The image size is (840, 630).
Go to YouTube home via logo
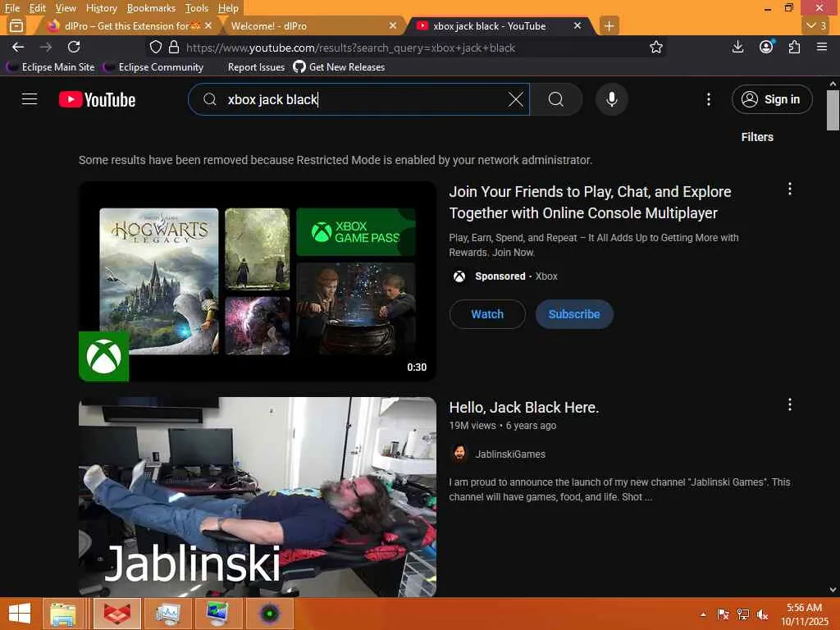[97, 99]
